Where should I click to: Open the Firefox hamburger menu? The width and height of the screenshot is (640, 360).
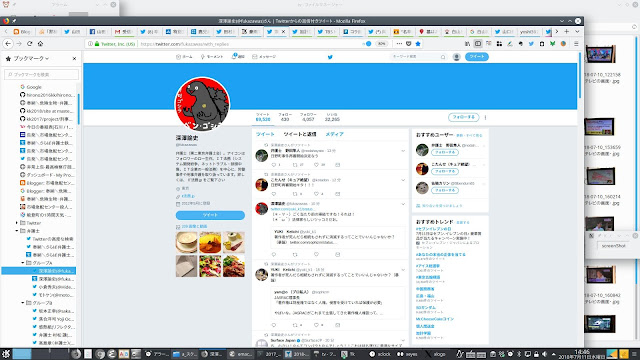click(x=576, y=44)
